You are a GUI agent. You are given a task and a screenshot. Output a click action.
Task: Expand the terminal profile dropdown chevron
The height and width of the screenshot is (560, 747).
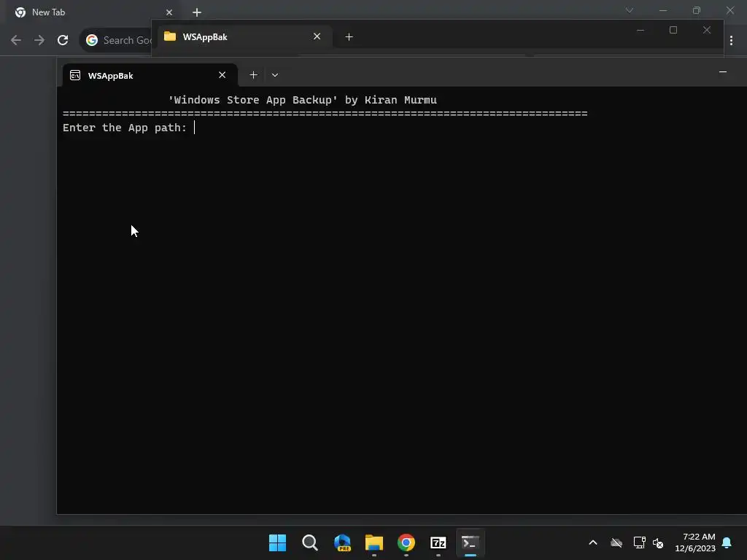[x=275, y=75]
